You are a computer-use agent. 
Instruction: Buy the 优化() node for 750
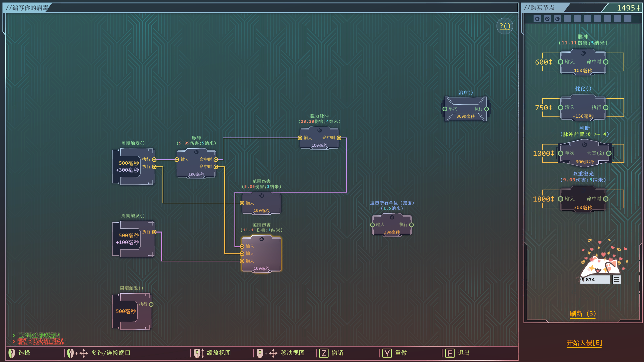pos(583,108)
